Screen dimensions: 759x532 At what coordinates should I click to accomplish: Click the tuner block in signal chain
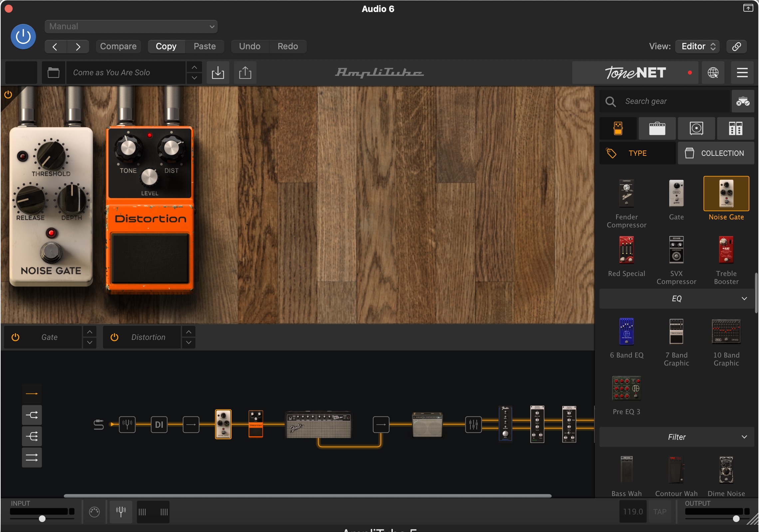point(127,424)
